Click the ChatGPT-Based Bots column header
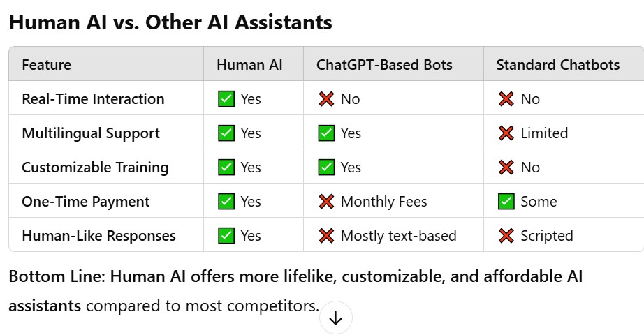Screen dimensions: 644x335 point(384,64)
